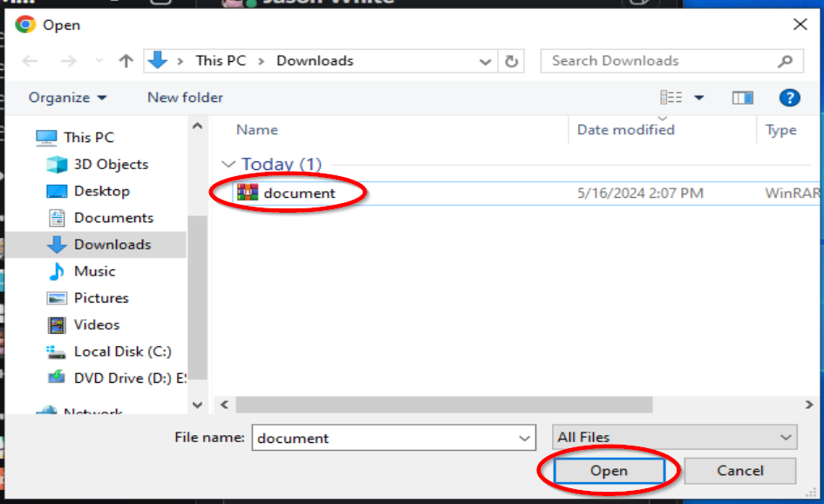The width and height of the screenshot is (824, 504).
Task: Select the WinRAR document file icon
Action: [x=249, y=193]
